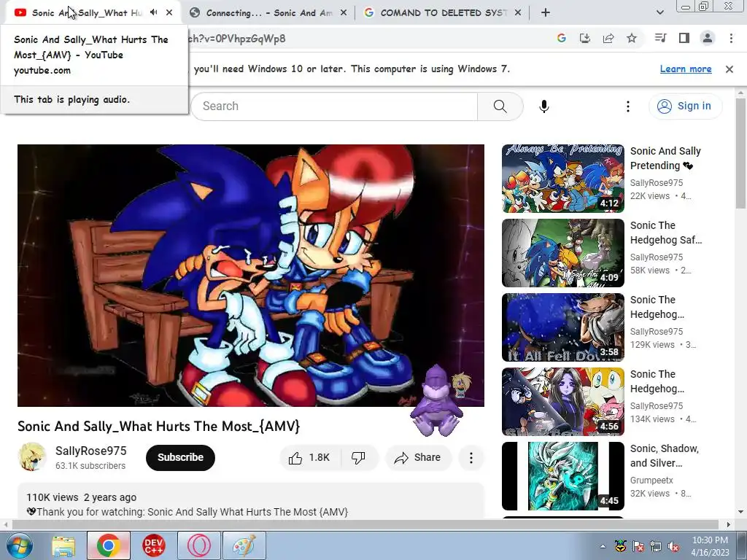The width and height of the screenshot is (747, 560).
Task: Open the It All Fell Down 3:58 thumbnail
Action: pyautogui.click(x=562, y=327)
